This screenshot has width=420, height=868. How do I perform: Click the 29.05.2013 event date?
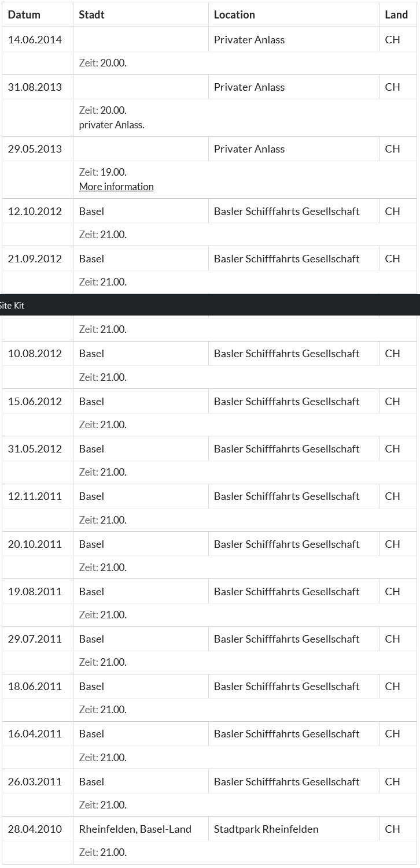pyautogui.click(x=35, y=149)
